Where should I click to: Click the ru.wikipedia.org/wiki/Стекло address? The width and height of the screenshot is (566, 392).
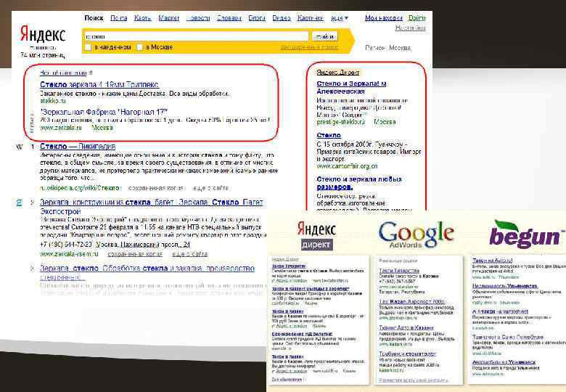(79, 188)
